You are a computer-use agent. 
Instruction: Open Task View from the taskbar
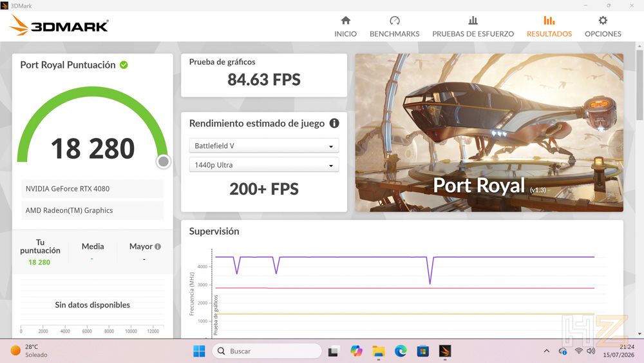(333, 351)
